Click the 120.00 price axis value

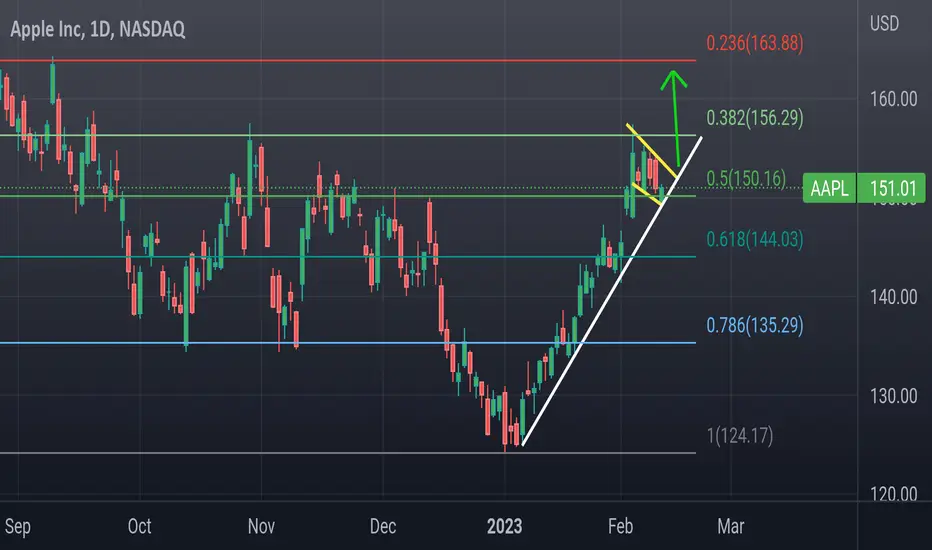(x=893, y=494)
